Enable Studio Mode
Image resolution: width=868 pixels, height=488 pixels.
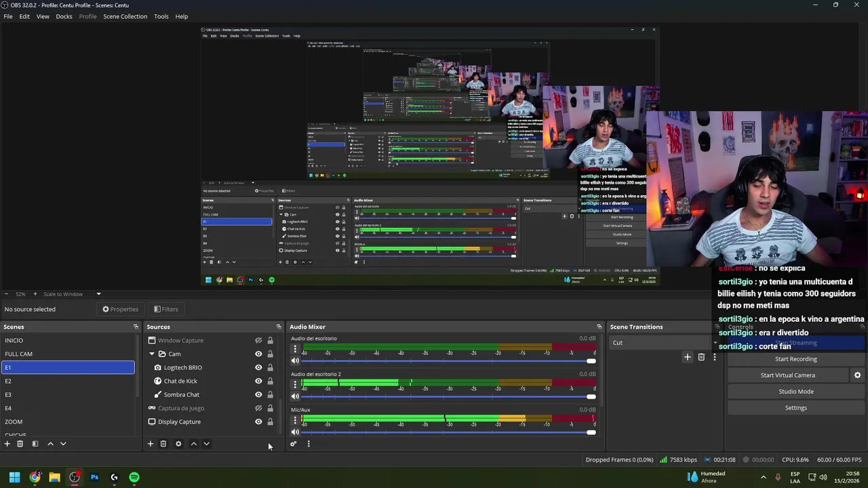pos(796,391)
